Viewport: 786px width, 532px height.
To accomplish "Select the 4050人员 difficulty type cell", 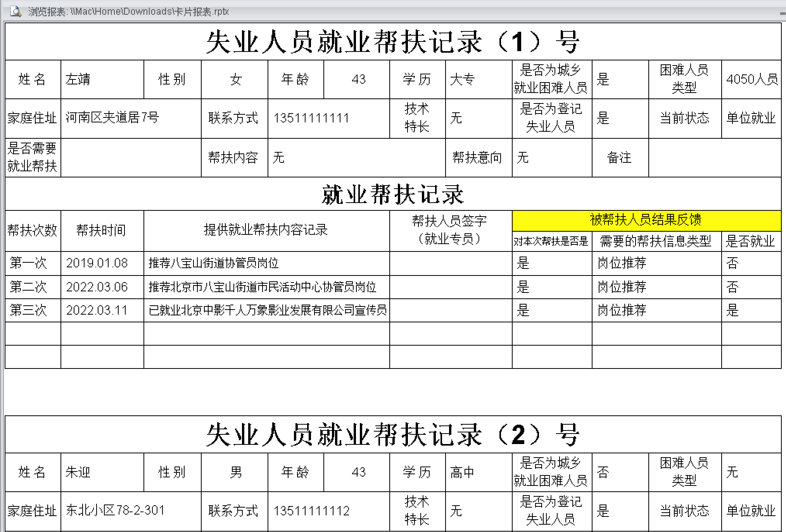I will pyautogui.click(x=751, y=79).
